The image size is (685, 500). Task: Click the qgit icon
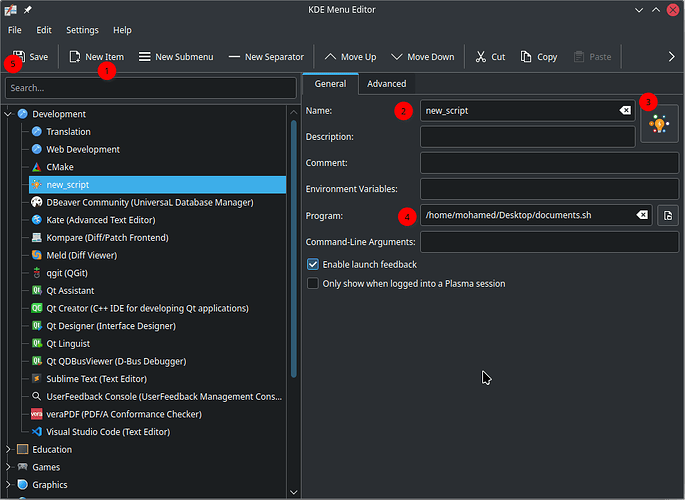37,273
